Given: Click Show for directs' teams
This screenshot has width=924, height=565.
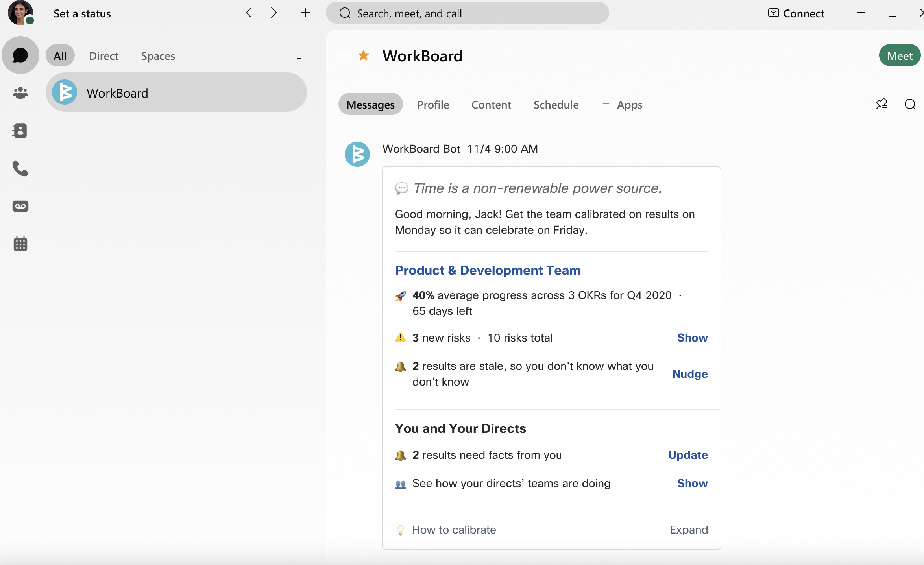Looking at the screenshot, I should click(692, 483).
